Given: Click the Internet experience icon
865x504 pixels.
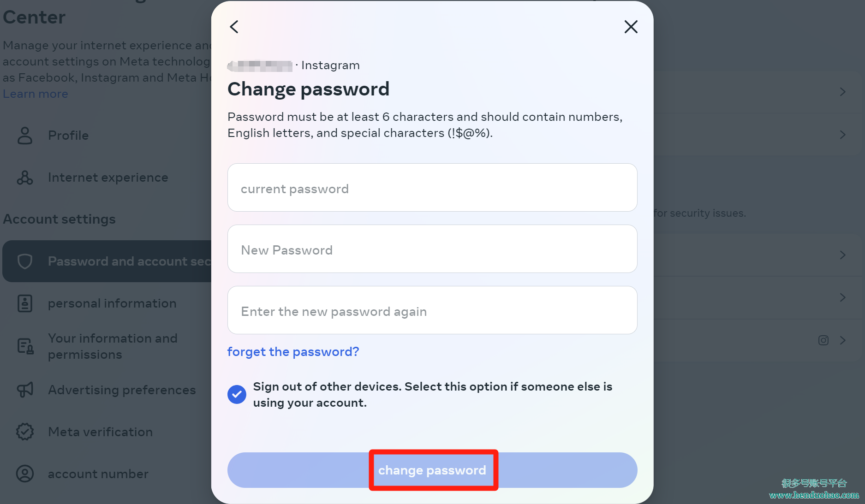Looking at the screenshot, I should click(x=25, y=178).
